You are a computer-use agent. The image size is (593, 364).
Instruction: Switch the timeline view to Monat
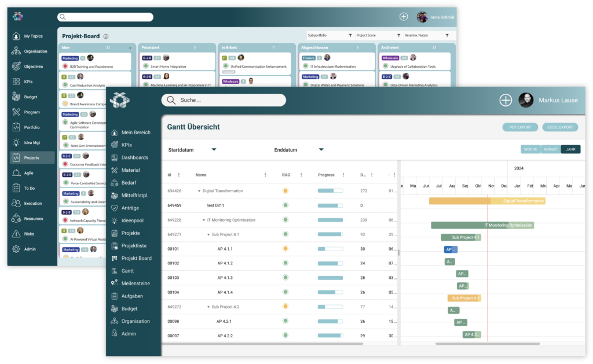point(550,149)
